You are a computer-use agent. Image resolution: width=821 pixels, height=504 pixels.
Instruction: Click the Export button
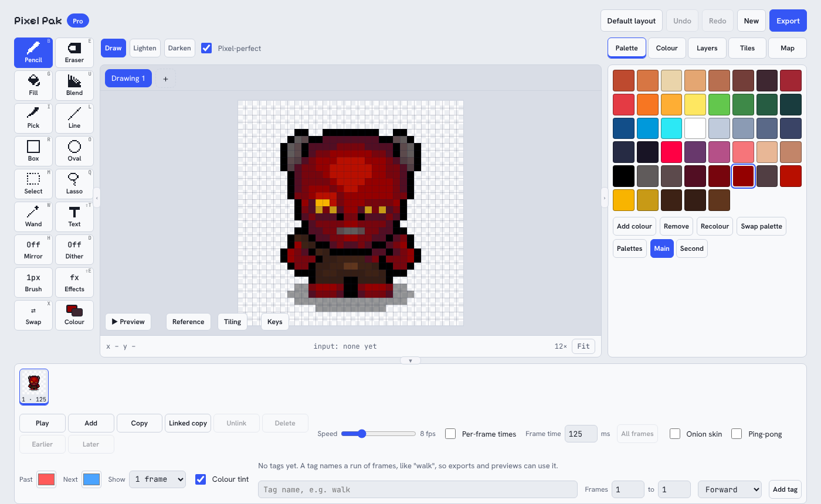pyautogui.click(x=788, y=21)
